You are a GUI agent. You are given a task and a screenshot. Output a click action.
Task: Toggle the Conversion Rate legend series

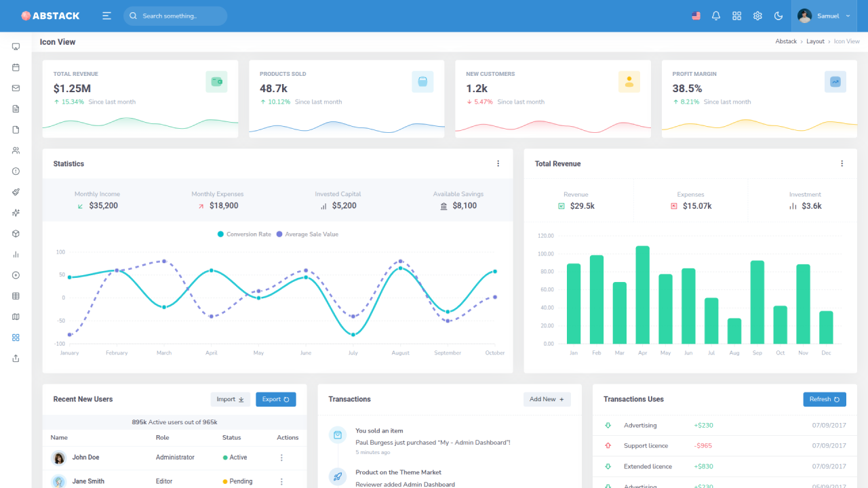point(244,234)
